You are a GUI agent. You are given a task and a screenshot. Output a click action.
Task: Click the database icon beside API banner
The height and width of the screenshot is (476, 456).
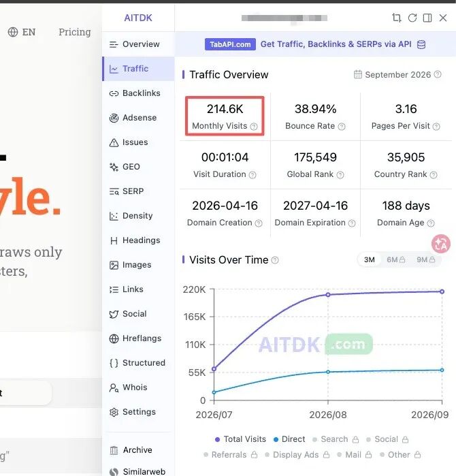[421, 45]
